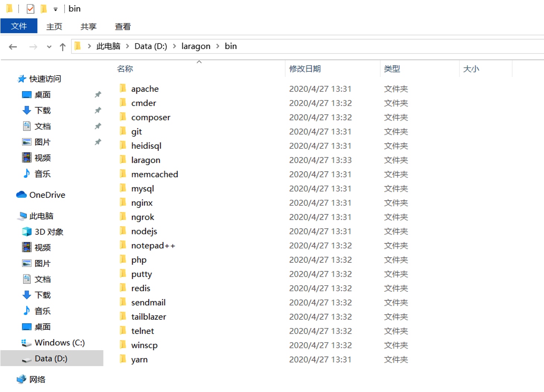Click the pin icon next to 文档

[98, 126]
